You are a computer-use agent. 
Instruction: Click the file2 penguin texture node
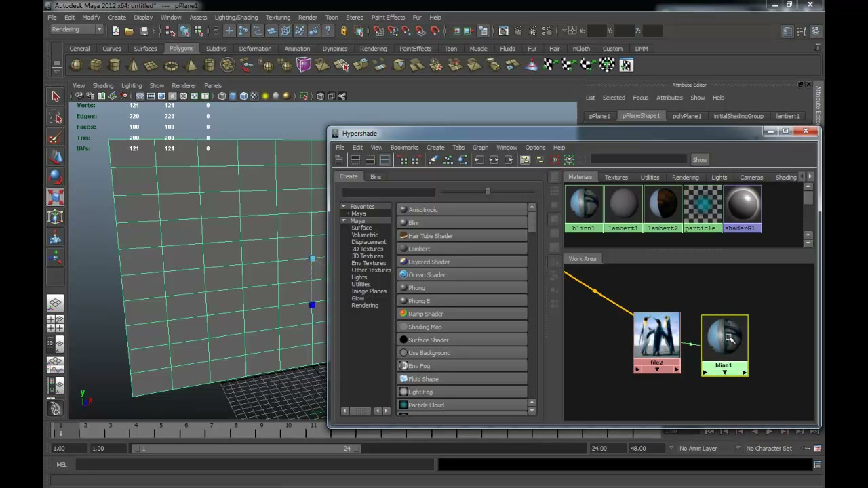[656, 343]
